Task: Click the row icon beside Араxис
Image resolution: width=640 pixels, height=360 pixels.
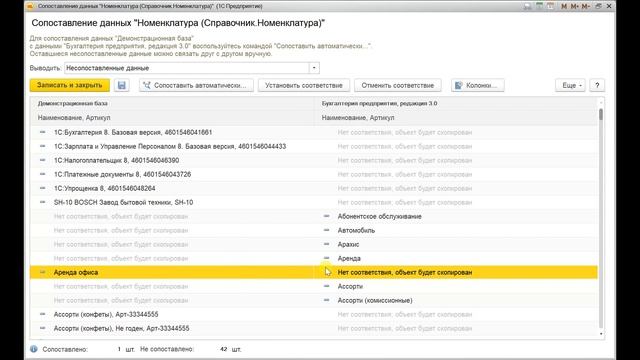Action: click(x=327, y=244)
